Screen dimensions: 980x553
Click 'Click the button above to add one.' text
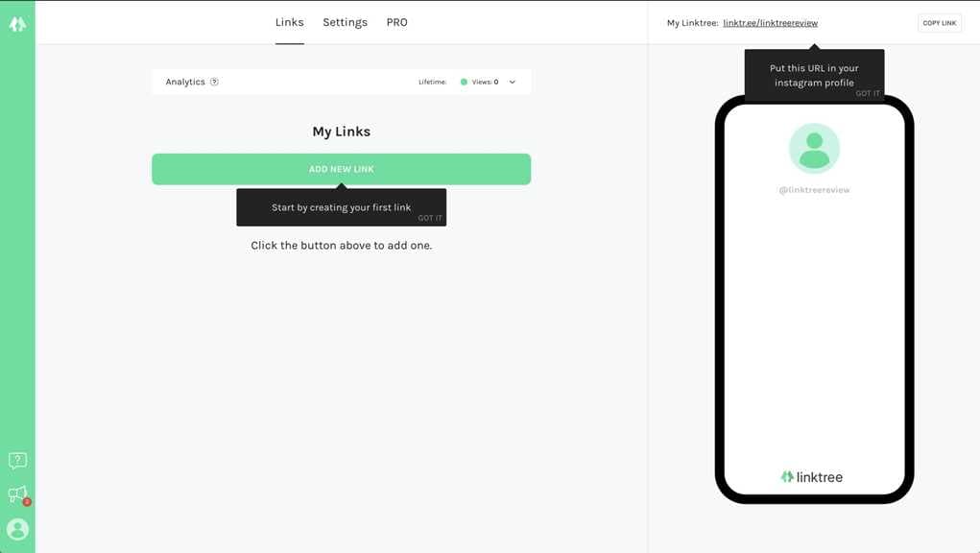342,246
